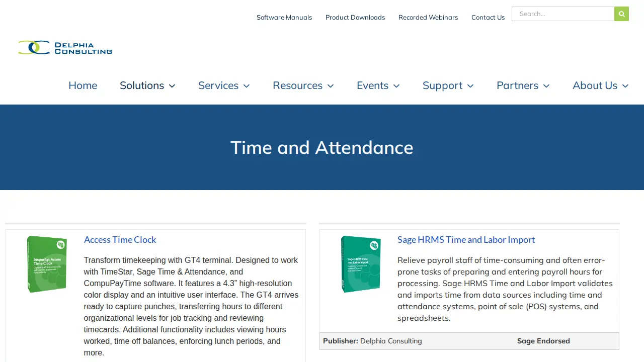
Task: Expand the Resources menu chevron
Action: 331,86
